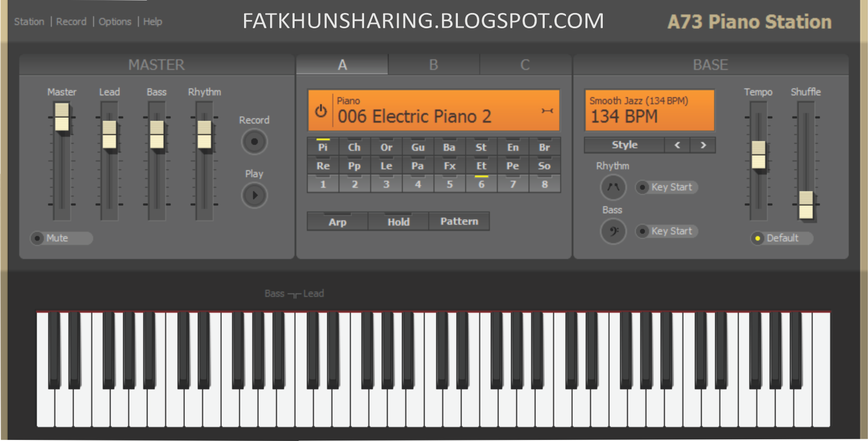Switch to layer tab C
The image size is (868, 441).
click(525, 65)
